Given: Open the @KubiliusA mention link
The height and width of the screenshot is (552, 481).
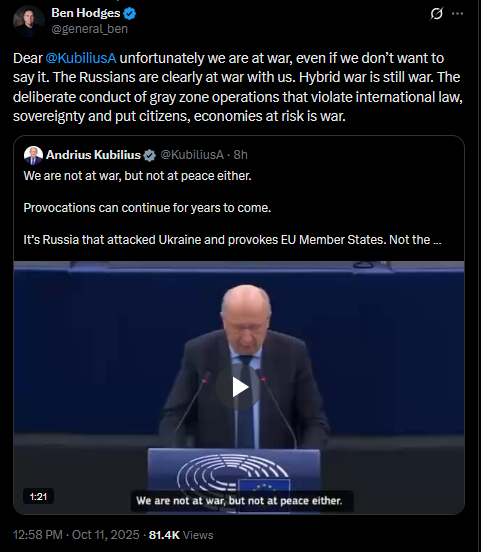Looking at the screenshot, I should [81, 58].
